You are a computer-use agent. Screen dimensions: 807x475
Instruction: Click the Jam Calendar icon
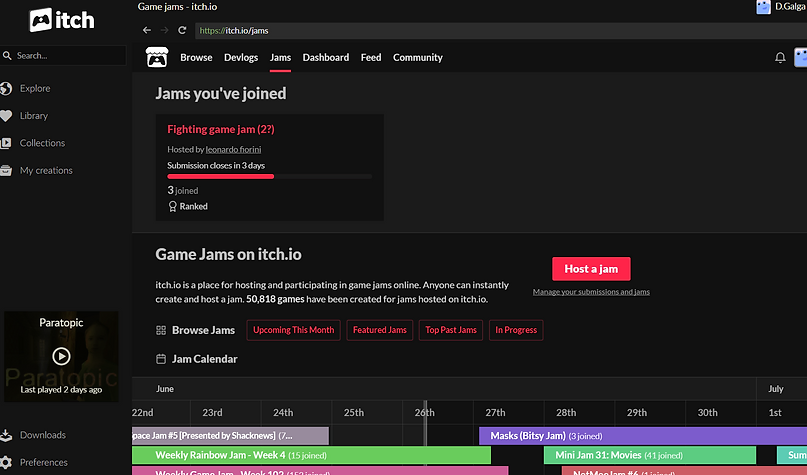pyautogui.click(x=161, y=359)
